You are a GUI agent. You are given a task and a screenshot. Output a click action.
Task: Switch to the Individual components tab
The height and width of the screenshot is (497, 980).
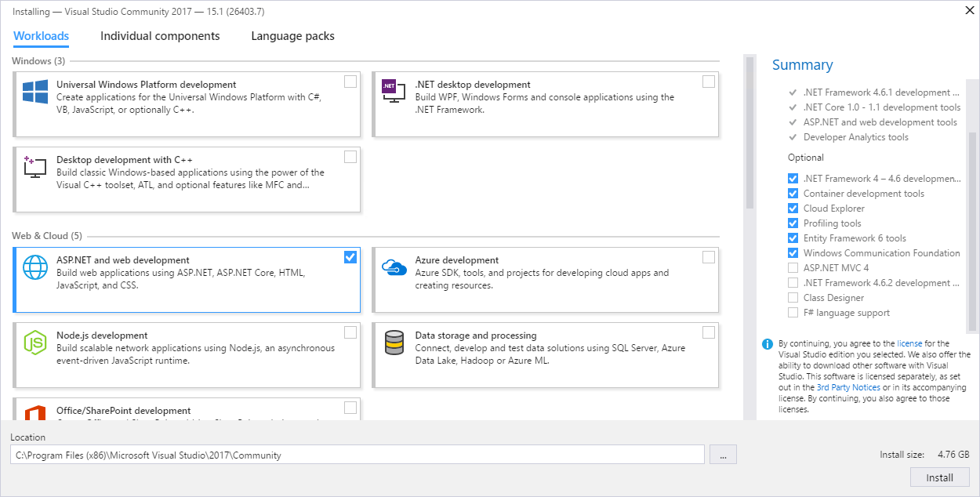160,36
